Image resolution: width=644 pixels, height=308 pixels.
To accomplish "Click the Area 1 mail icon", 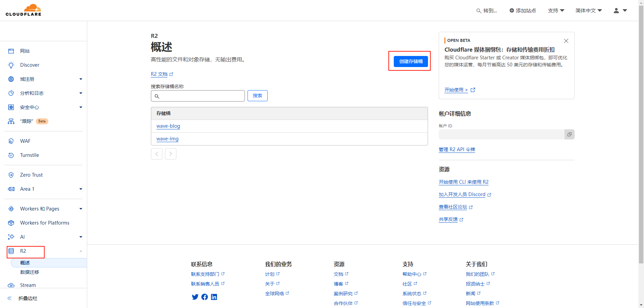I will (11, 189).
